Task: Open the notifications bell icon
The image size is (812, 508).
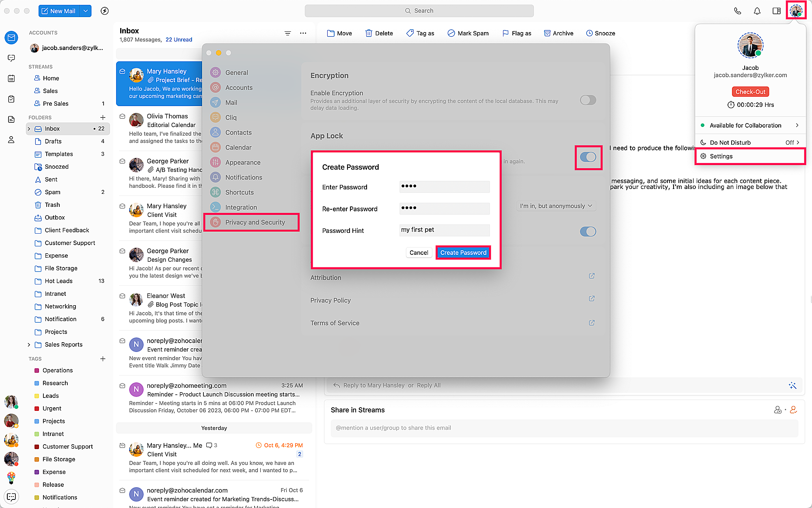Action: pyautogui.click(x=757, y=11)
